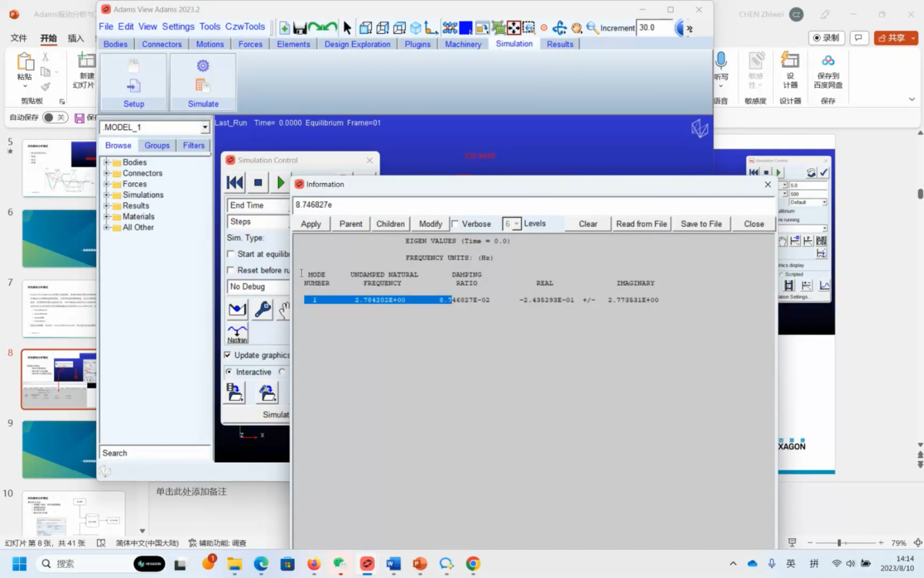Click the model browser Search field

click(x=155, y=453)
